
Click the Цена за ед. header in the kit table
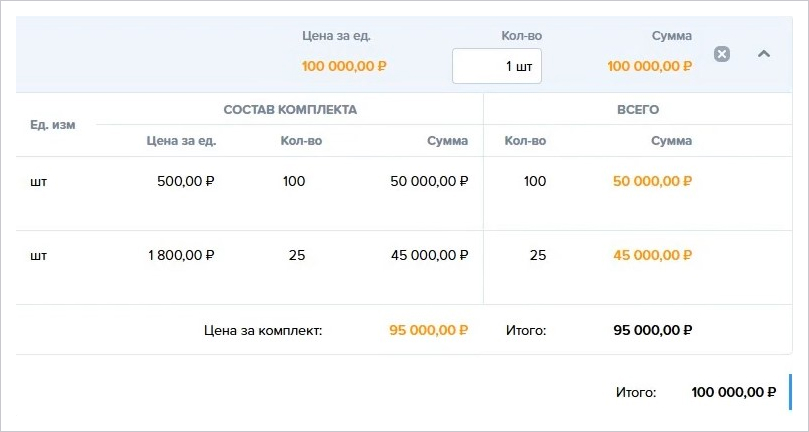coord(182,141)
